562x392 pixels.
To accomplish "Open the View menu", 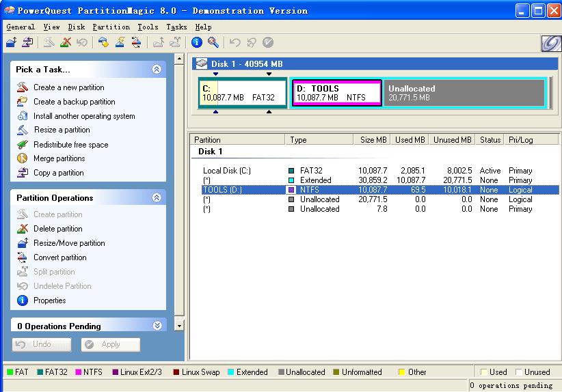I will (x=51, y=27).
